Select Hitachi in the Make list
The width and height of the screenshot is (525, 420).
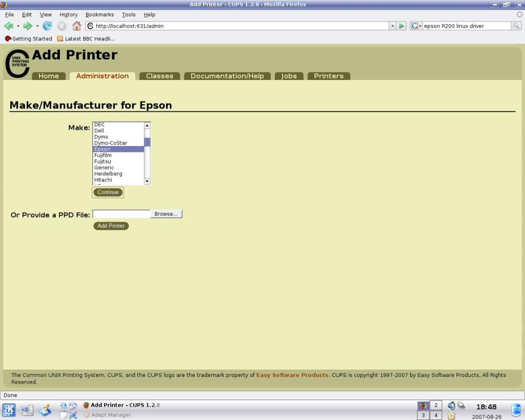coord(118,180)
